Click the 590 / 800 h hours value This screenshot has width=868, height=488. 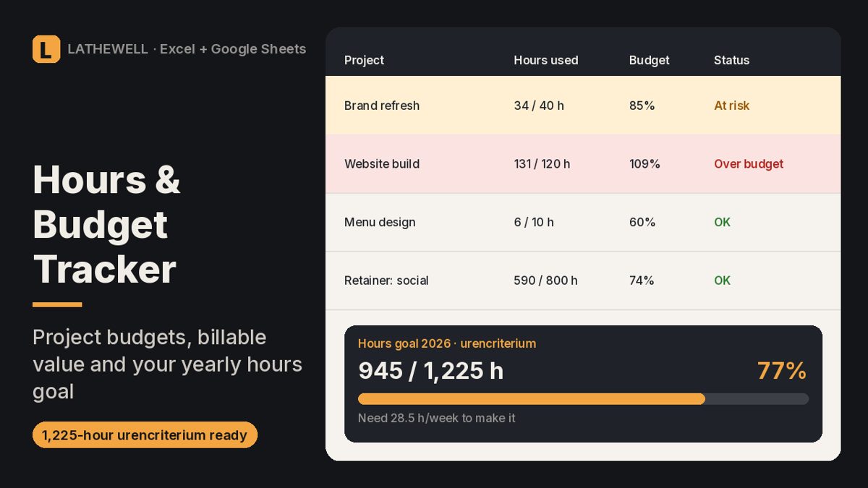click(545, 281)
